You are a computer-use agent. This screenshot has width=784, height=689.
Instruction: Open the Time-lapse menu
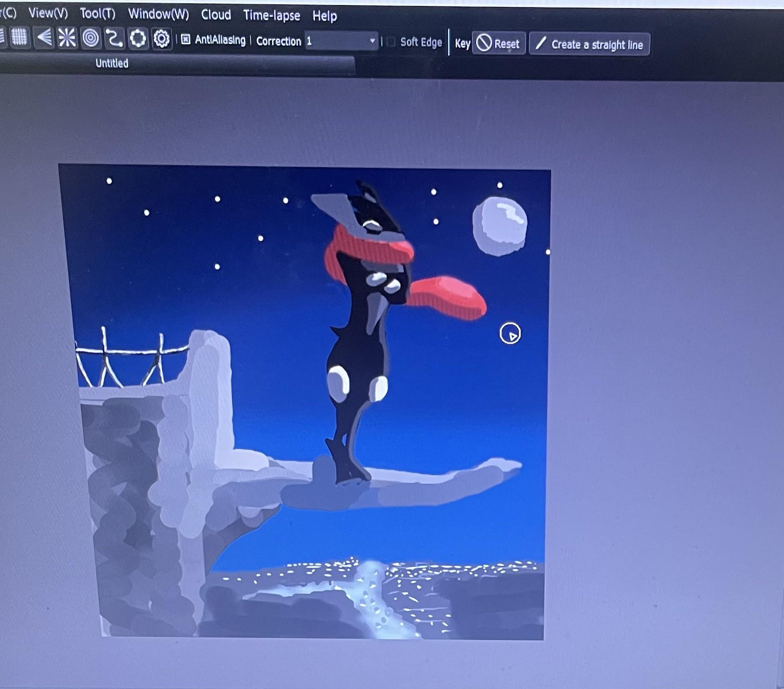pos(272,16)
